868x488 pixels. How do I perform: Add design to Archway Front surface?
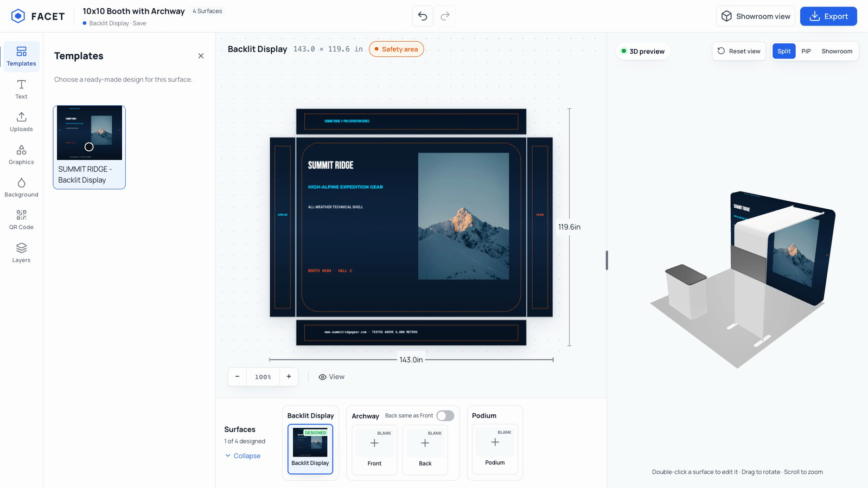tap(374, 450)
